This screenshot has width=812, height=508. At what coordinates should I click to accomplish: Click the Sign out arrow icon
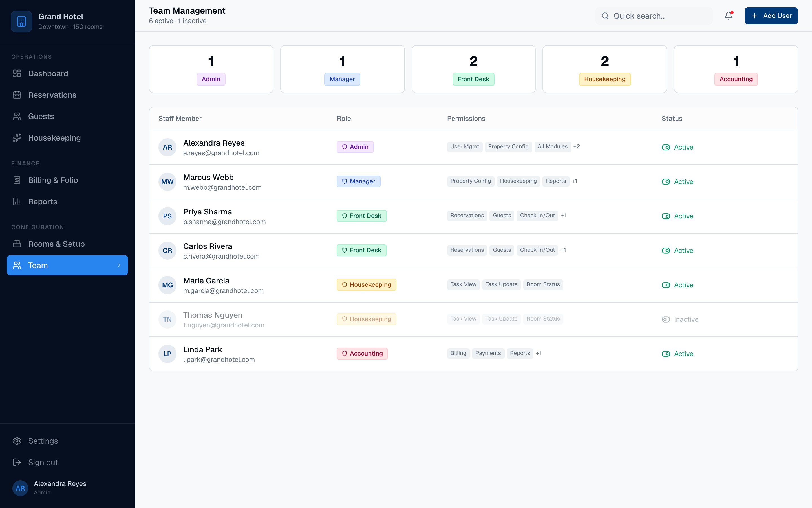17,462
